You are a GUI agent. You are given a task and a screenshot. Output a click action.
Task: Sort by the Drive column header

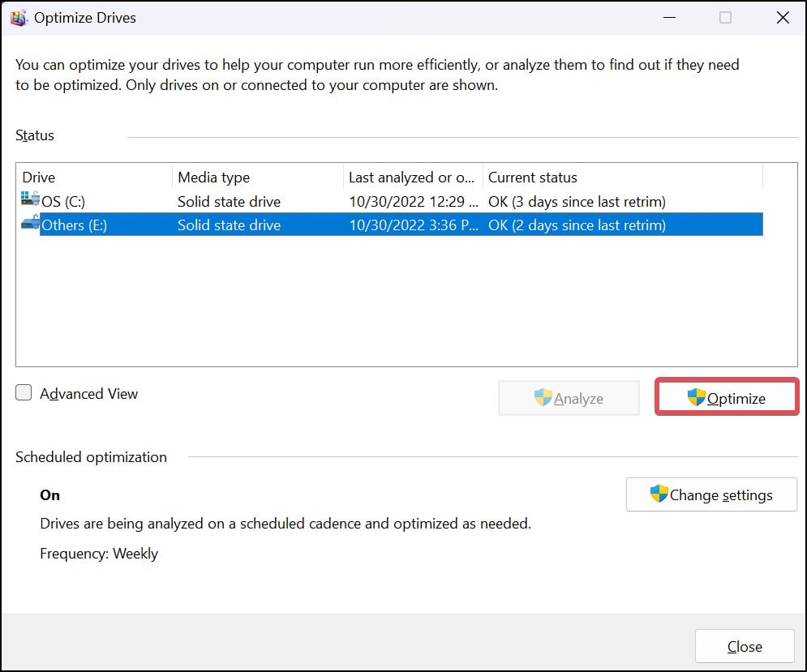pyautogui.click(x=93, y=178)
